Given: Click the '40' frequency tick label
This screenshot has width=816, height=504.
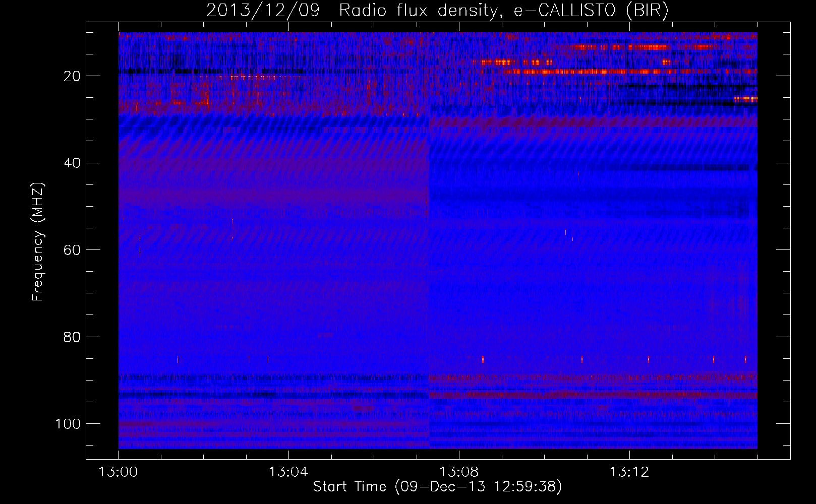Looking at the screenshot, I should click(72, 163).
